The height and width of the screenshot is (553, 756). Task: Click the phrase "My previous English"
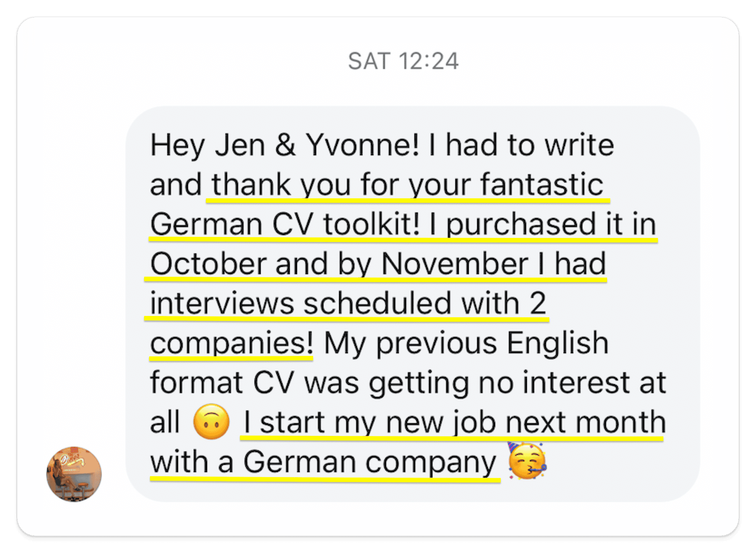[466, 343]
